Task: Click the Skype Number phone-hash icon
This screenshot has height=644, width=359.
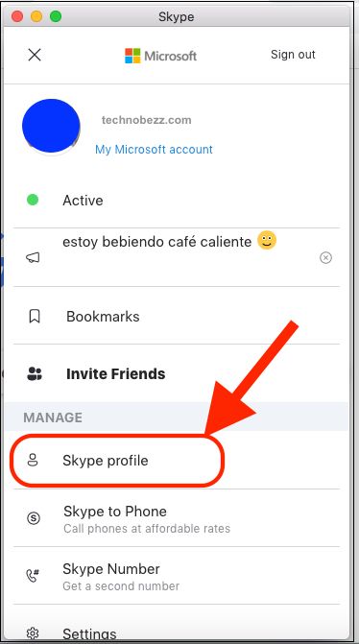Action: [33, 576]
